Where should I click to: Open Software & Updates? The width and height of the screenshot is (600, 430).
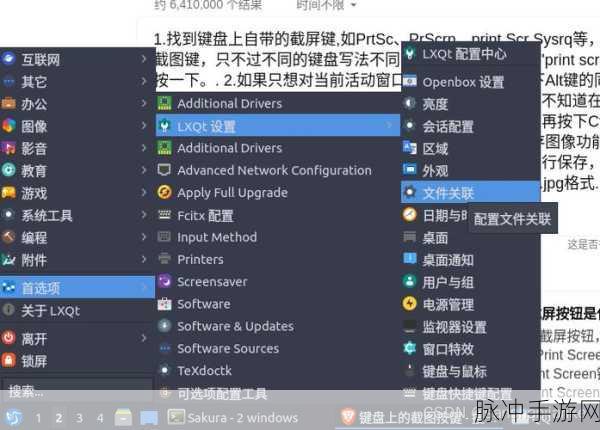278,326
